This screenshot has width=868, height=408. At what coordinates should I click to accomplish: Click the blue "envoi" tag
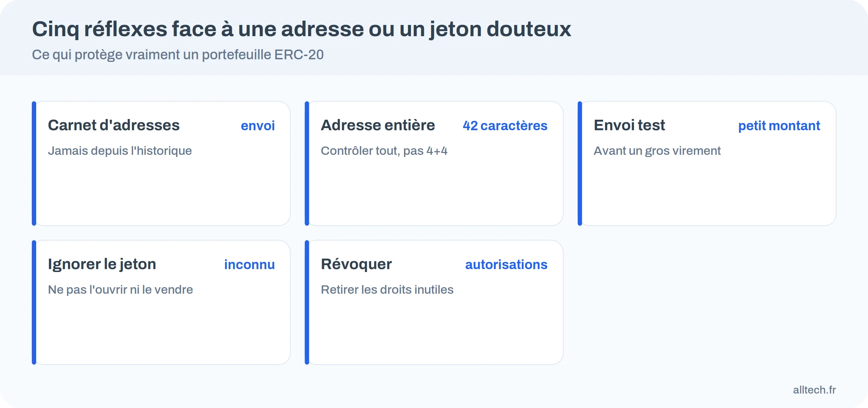pyautogui.click(x=258, y=126)
